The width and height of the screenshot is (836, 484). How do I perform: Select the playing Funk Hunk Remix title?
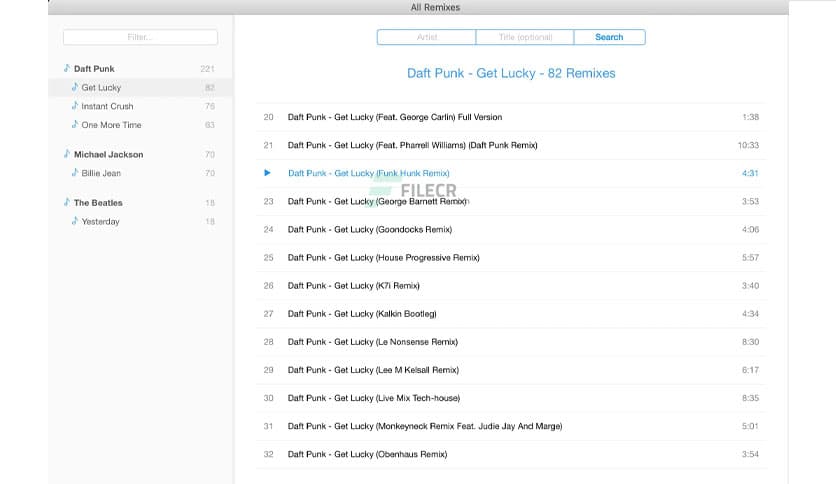[368, 173]
